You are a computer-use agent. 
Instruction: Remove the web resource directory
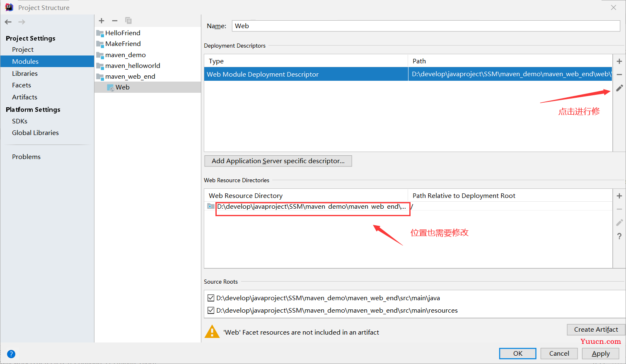click(x=619, y=209)
